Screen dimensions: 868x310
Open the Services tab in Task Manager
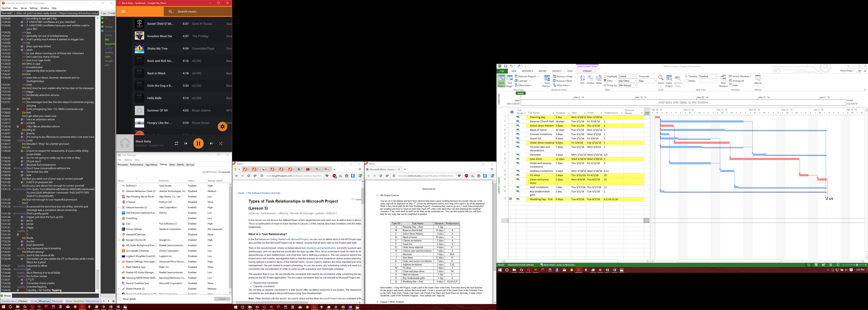click(x=190, y=165)
